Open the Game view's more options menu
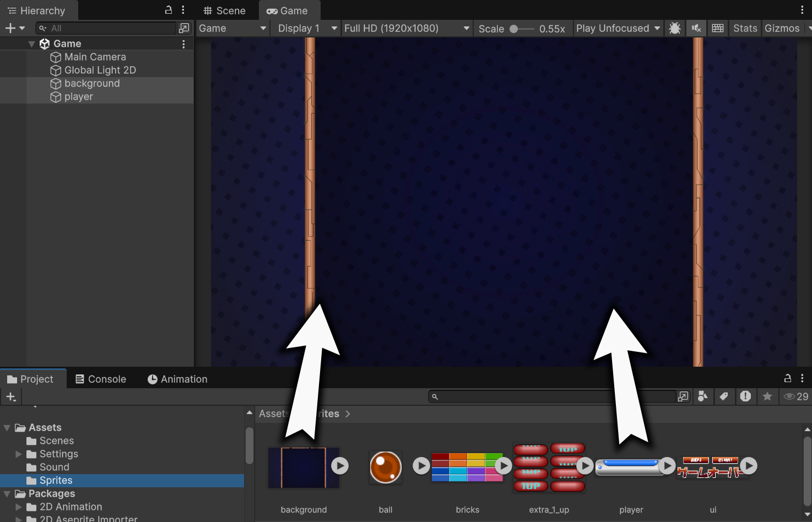 tap(802, 10)
